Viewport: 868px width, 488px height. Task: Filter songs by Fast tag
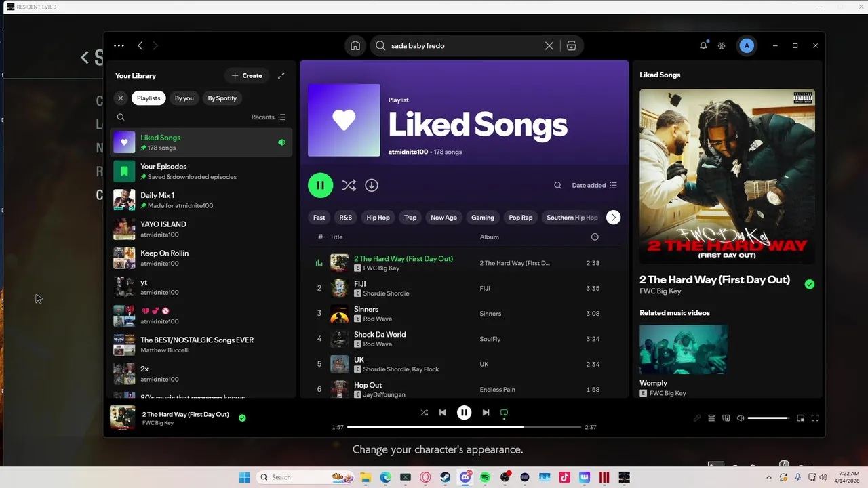[319, 218]
